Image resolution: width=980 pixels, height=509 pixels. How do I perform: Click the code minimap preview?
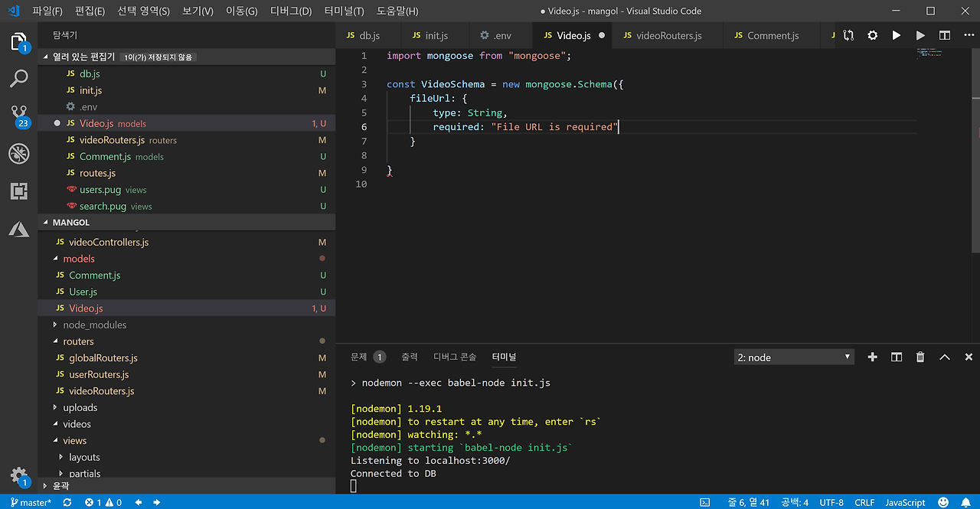click(x=929, y=54)
